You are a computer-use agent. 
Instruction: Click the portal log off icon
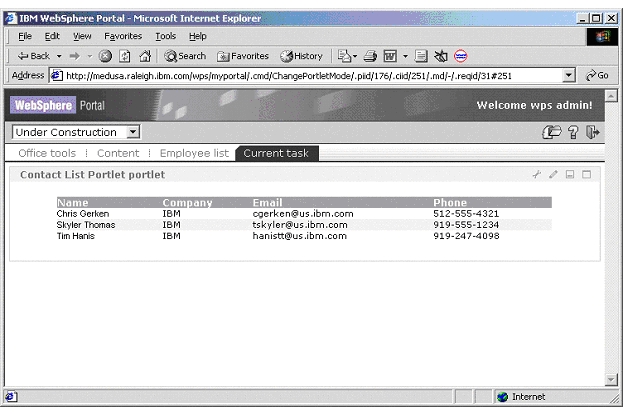point(592,132)
